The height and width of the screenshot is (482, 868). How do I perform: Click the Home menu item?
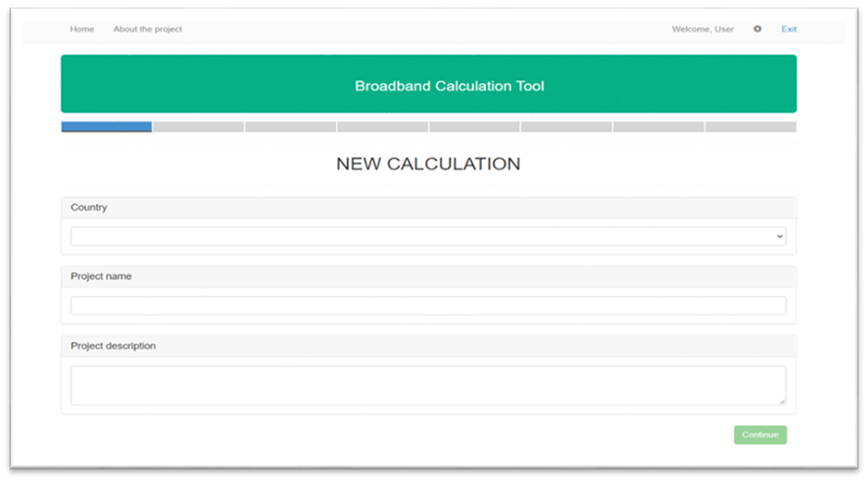coord(82,29)
